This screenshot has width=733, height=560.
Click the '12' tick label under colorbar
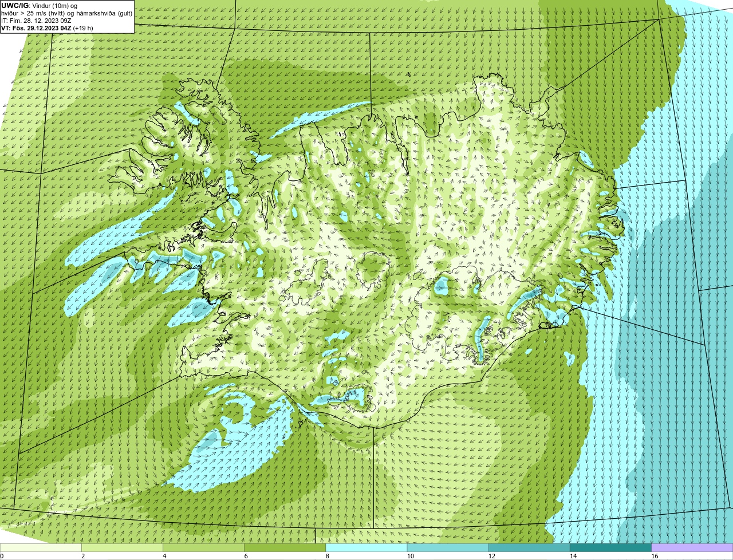(x=491, y=556)
